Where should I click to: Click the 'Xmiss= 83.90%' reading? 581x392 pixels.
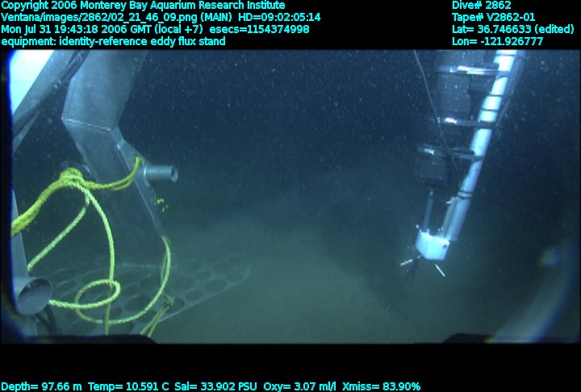(x=381, y=387)
